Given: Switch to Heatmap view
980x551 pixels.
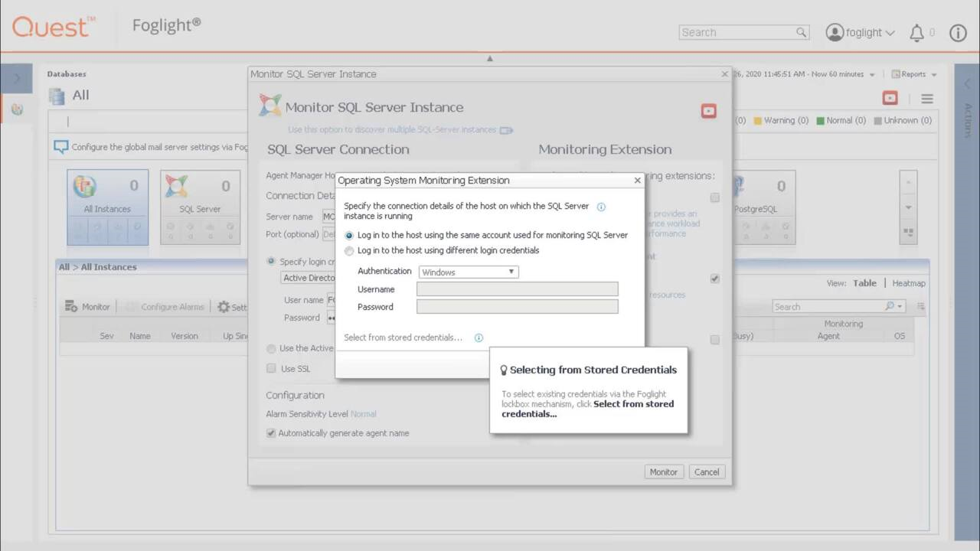Looking at the screenshot, I should (909, 283).
